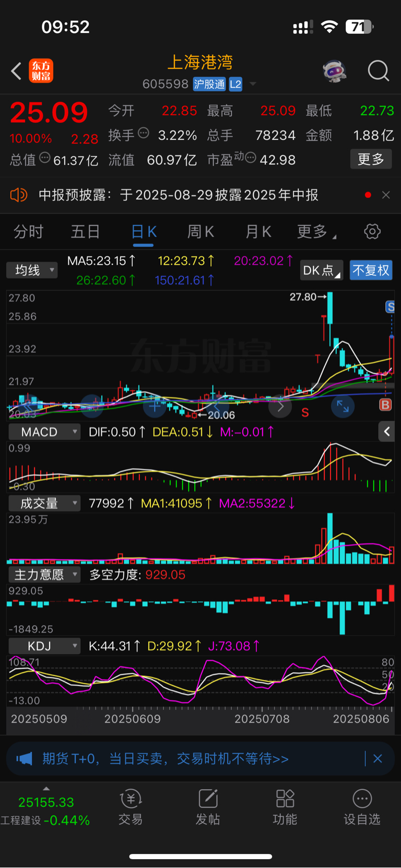Screen dimensions: 401x868
Task: Expand chart to fullscreen with arrows icon
Action: tap(343, 406)
